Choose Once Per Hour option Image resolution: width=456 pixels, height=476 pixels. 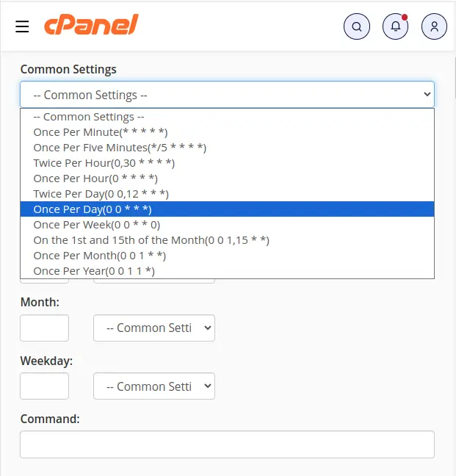coord(227,178)
